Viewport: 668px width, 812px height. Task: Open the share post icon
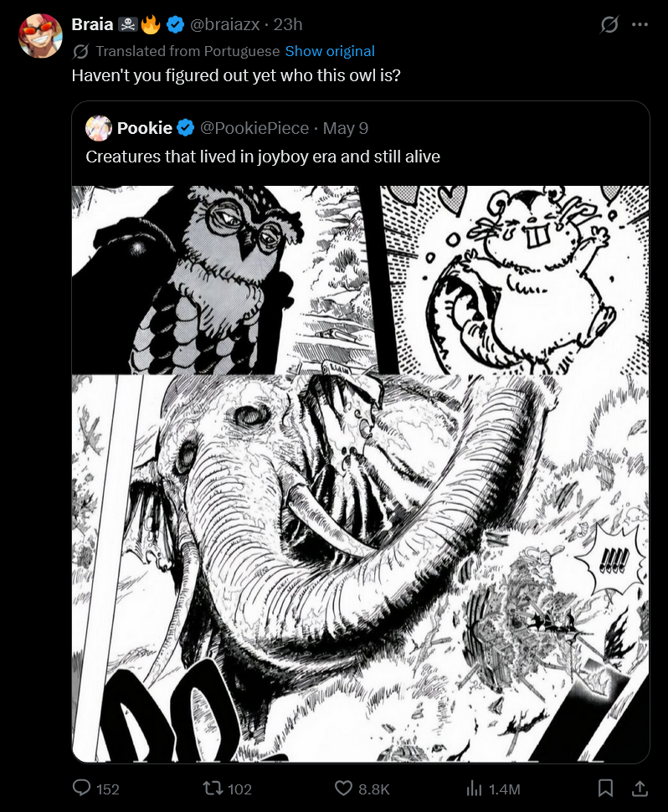coord(640,789)
